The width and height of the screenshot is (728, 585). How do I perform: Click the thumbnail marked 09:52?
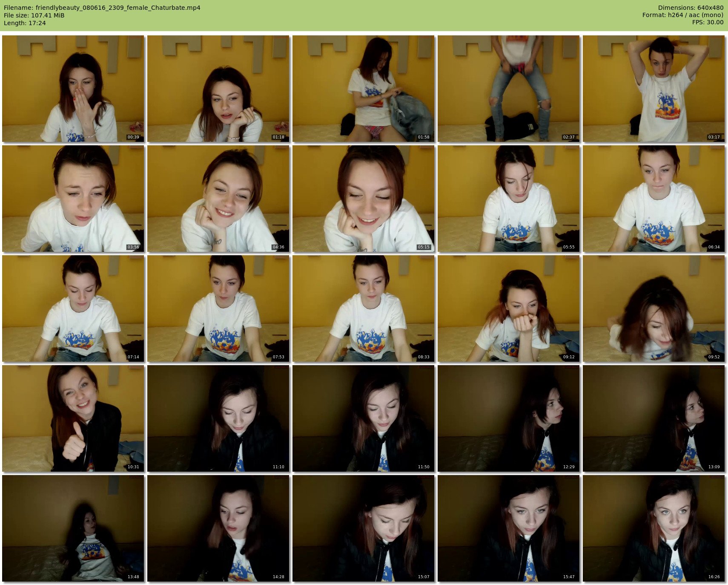[654, 308]
